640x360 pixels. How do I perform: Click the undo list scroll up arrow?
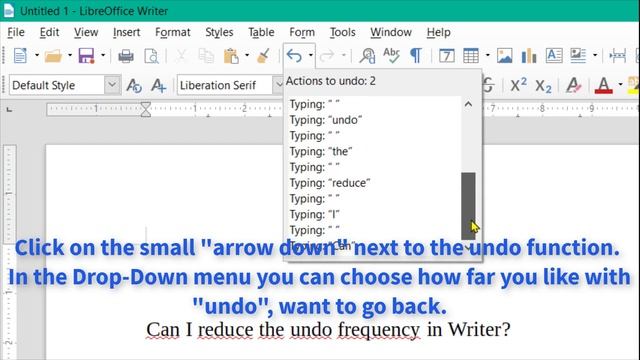[468, 104]
